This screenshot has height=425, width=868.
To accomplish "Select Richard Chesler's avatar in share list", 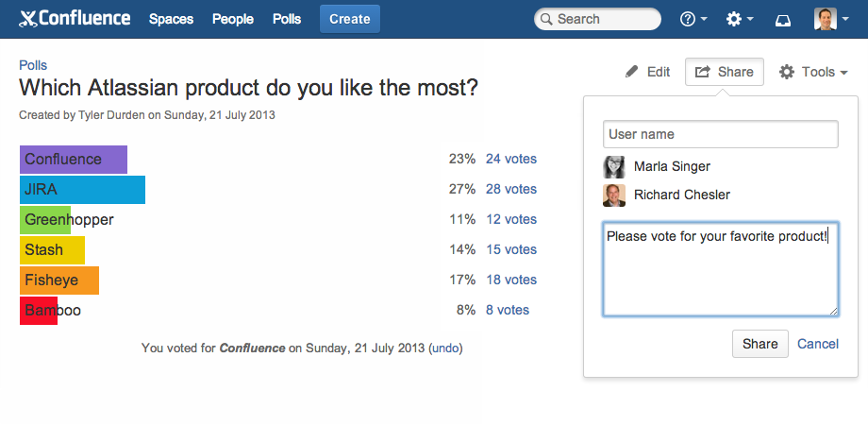I will [x=614, y=195].
